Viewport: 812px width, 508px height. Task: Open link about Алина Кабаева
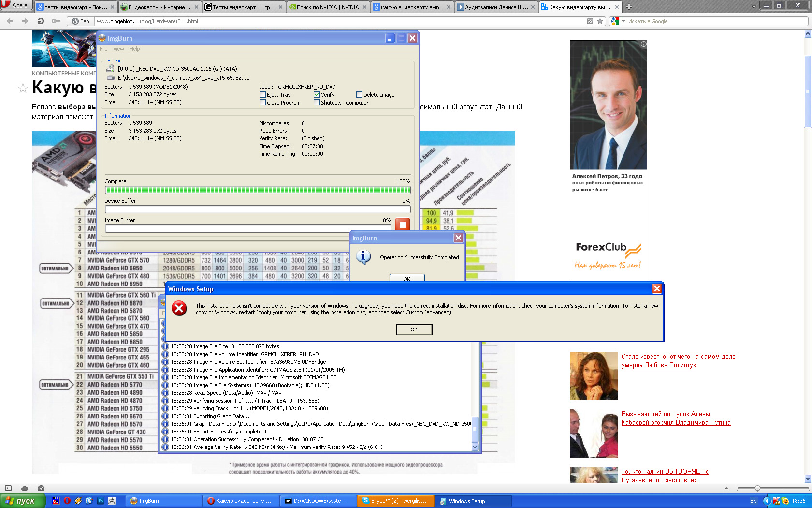(676, 418)
